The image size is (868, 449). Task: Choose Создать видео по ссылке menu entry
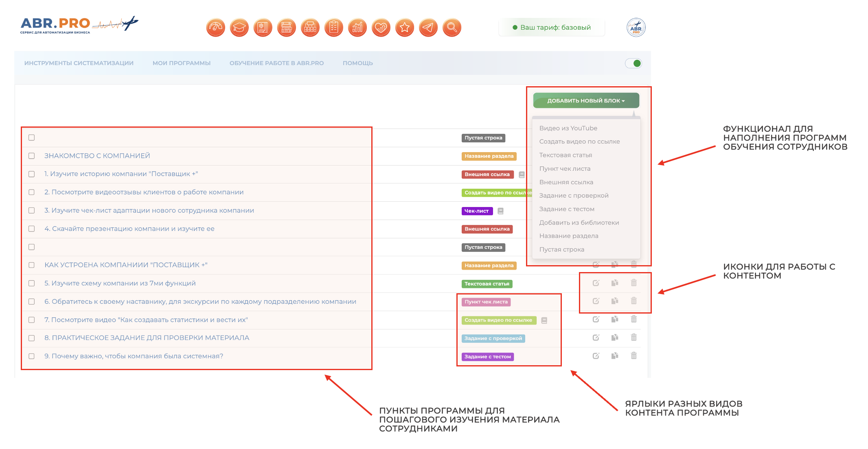tap(579, 142)
